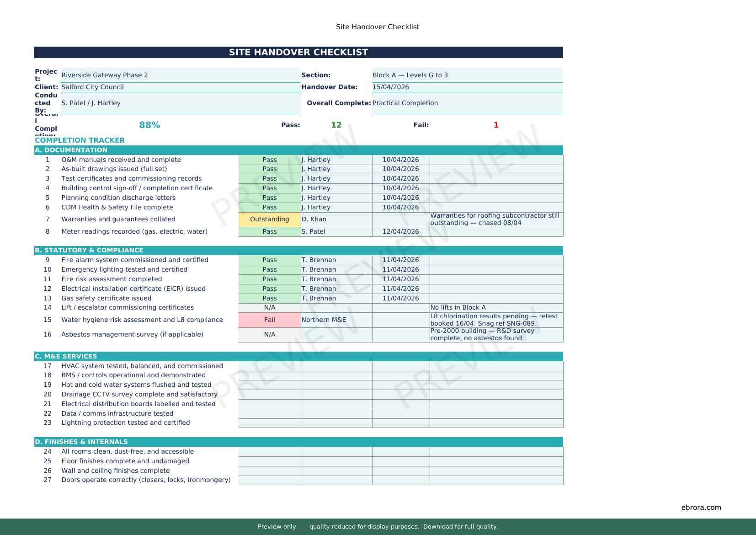This screenshot has width=756, height=535.
Task: Select the Salford City Council client field
Action: [x=180, y=87]
